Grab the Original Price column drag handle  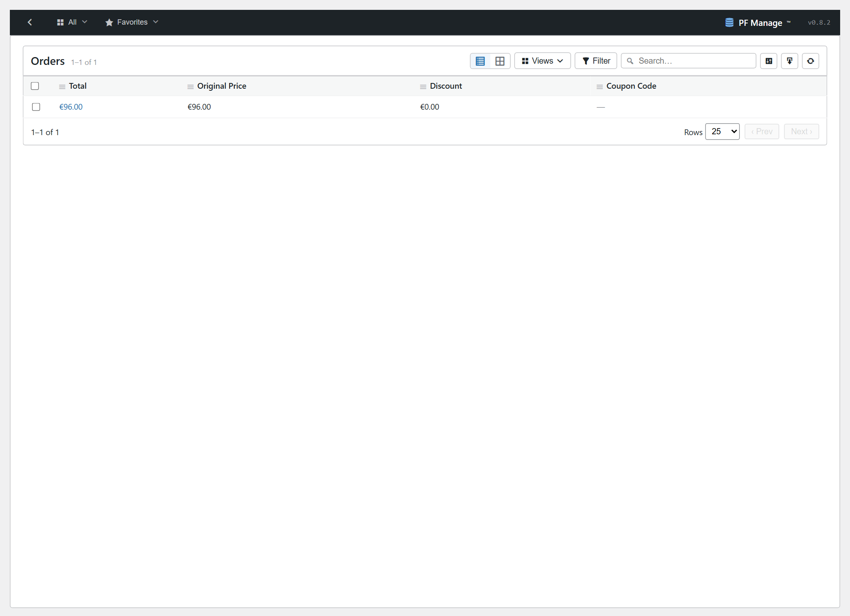(191, 87)
